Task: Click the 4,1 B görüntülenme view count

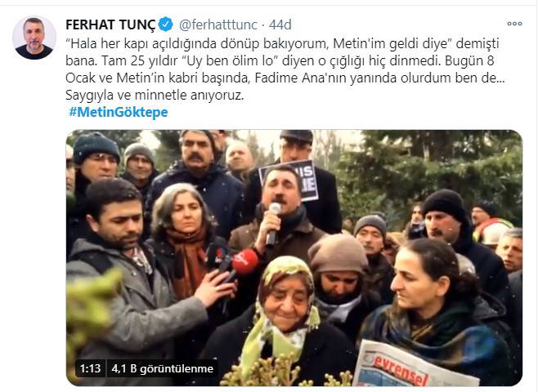Action: click(x=162, y=368)
